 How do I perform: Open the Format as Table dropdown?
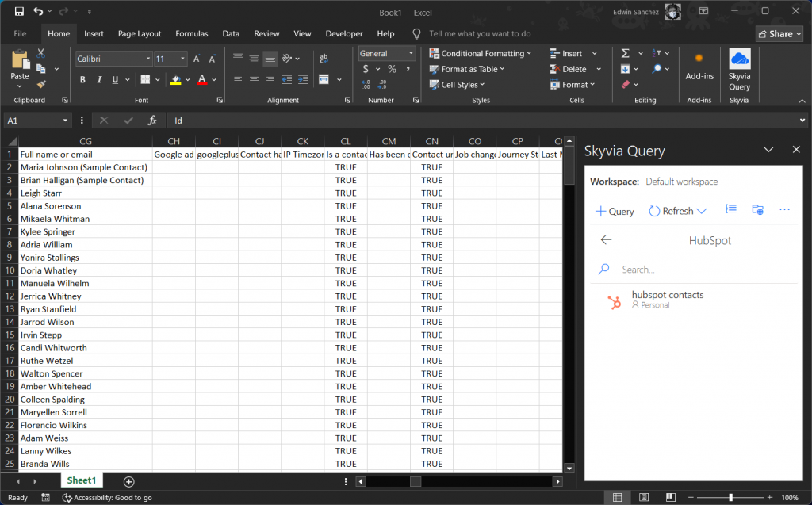pos(466,69)
